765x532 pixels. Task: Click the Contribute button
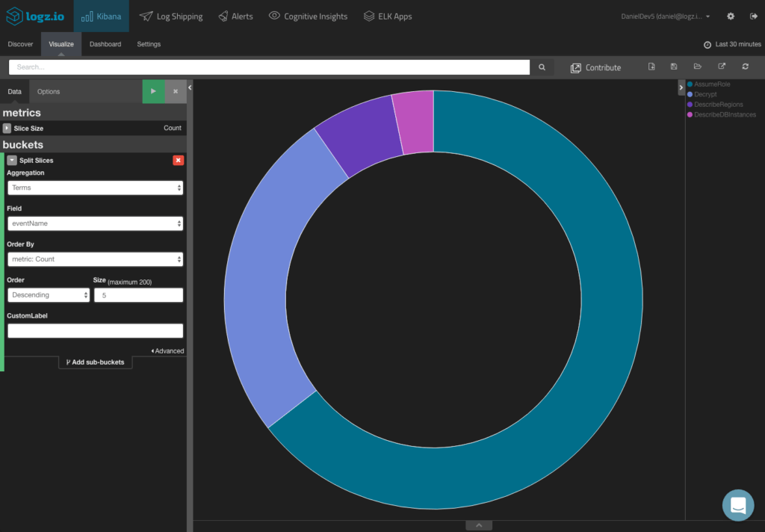[x=595, y=66]
